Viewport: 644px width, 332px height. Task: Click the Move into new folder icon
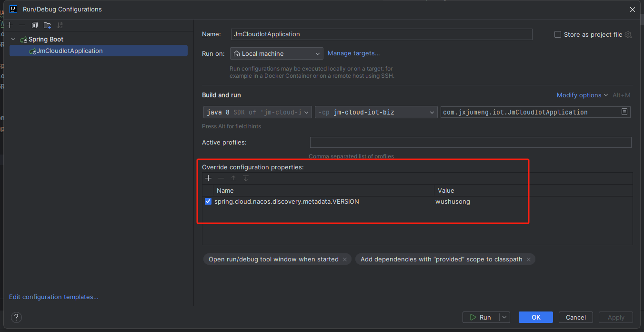point(47,25)
